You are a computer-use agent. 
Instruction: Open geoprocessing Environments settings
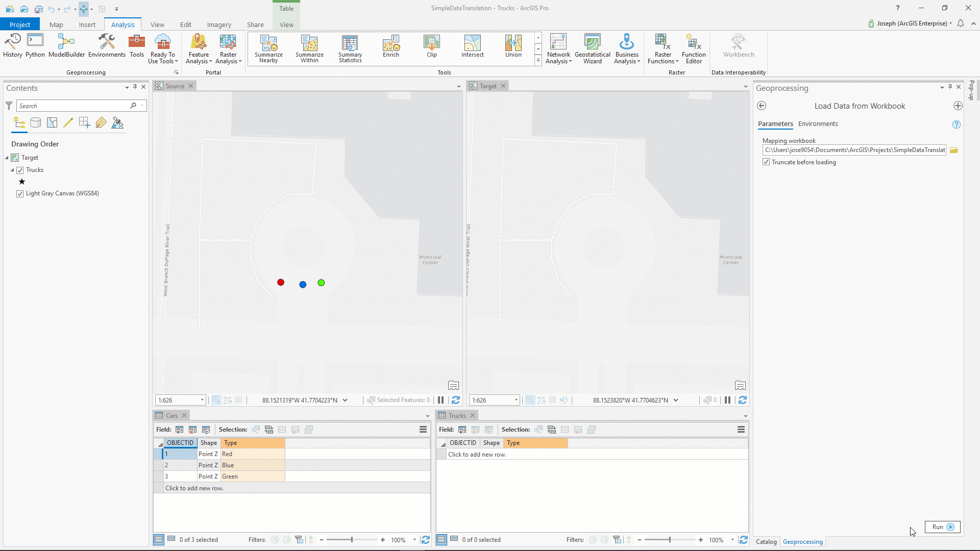tap(107, 46)
